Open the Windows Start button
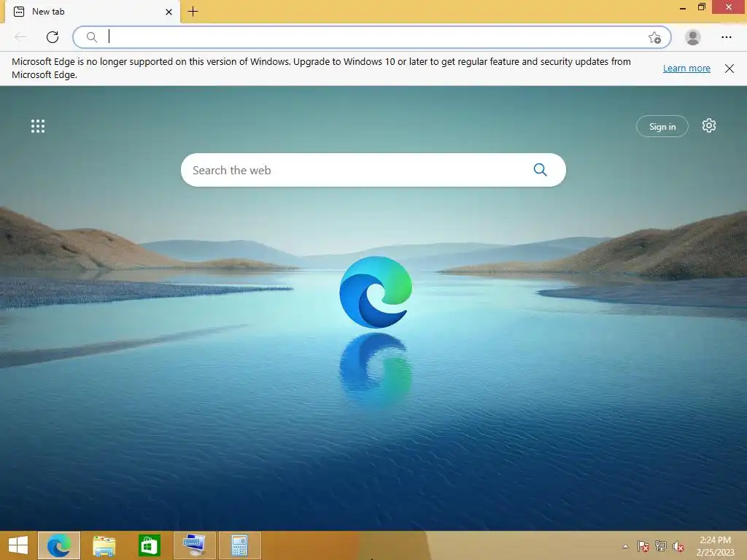 point(18,545)
